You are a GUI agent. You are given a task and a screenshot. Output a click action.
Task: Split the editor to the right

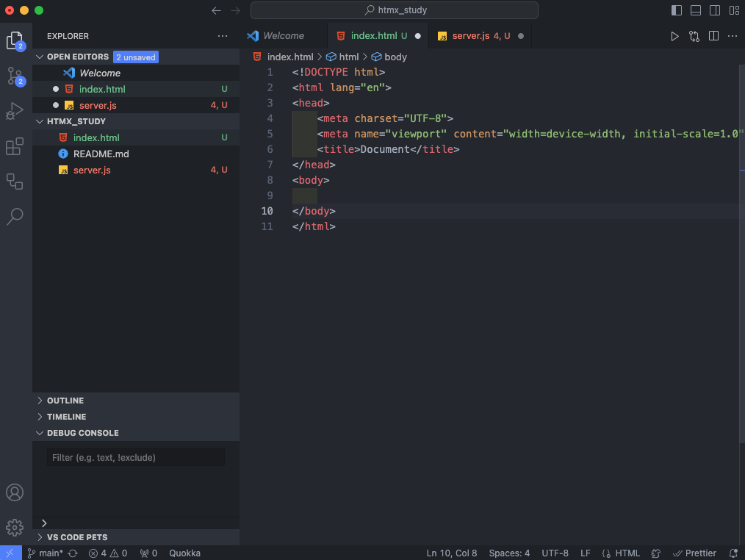pyautogui.click(x=713, y=36)
